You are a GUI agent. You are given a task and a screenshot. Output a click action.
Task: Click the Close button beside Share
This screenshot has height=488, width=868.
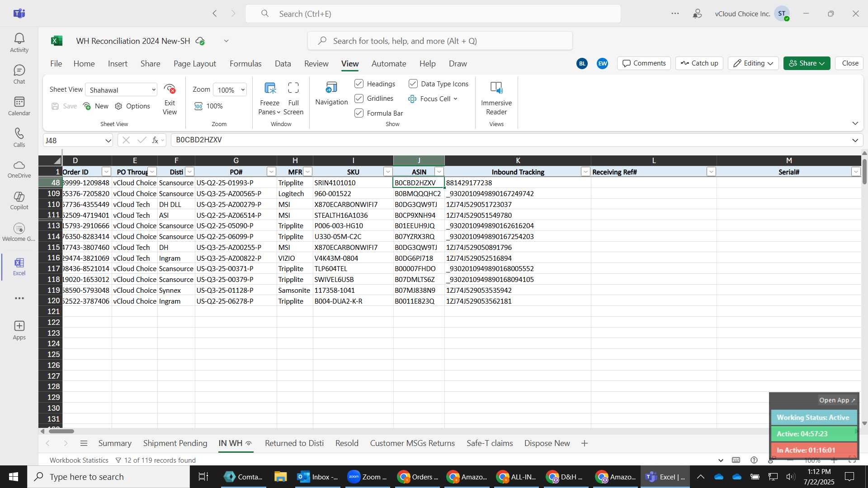[x=850, y=63]
